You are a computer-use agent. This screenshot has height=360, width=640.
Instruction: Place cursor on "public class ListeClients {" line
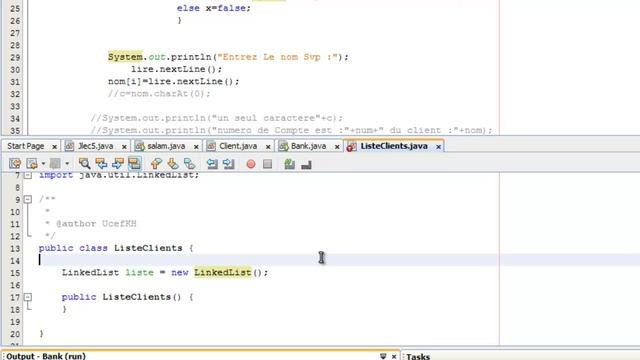pos(116,248)
